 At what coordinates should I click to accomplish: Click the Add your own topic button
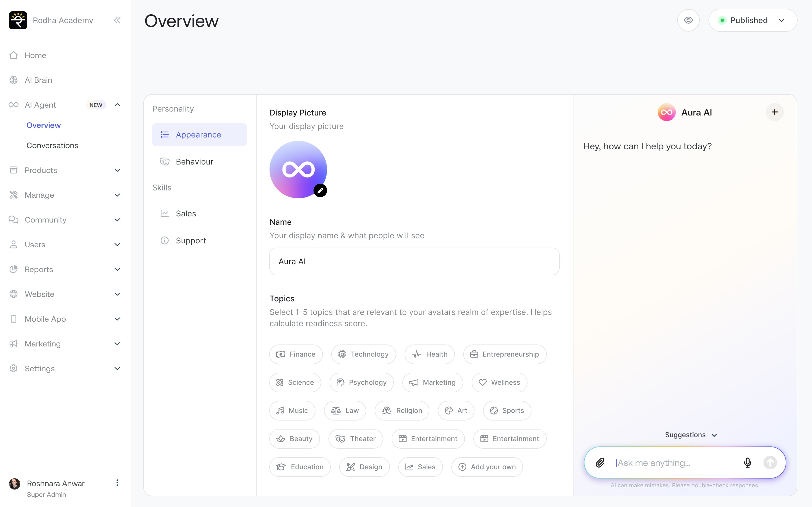pos(487,467)
